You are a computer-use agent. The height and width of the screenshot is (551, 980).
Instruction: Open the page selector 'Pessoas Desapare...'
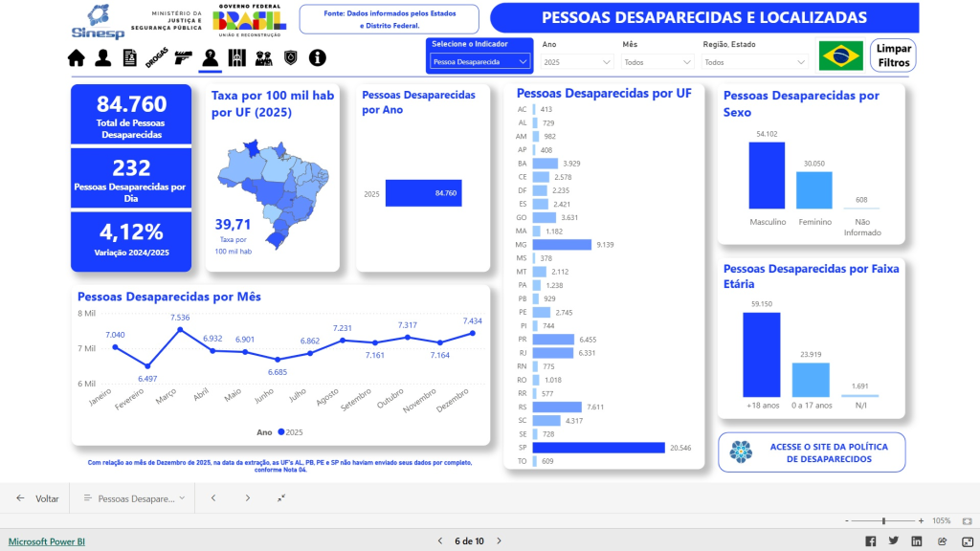(134, 498)
